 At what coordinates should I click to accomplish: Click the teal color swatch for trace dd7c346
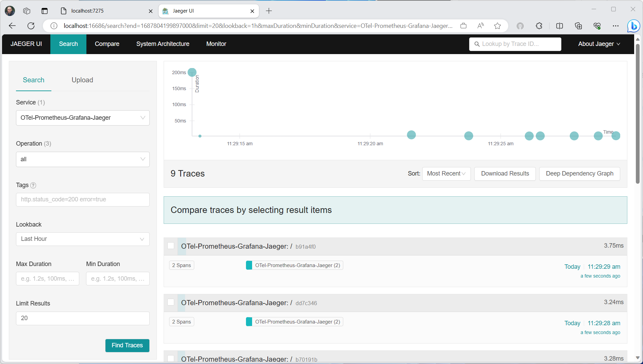[249, 322]
